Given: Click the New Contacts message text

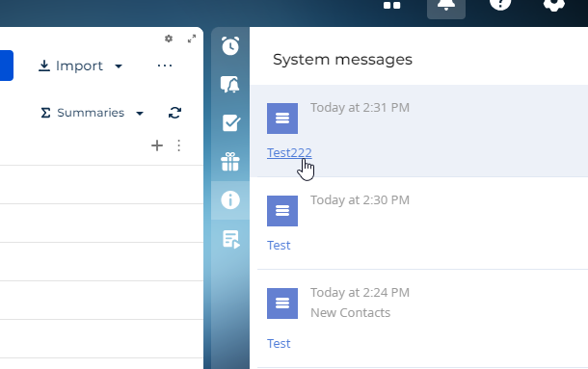Looking at the screenshot, I should [350, 313].
